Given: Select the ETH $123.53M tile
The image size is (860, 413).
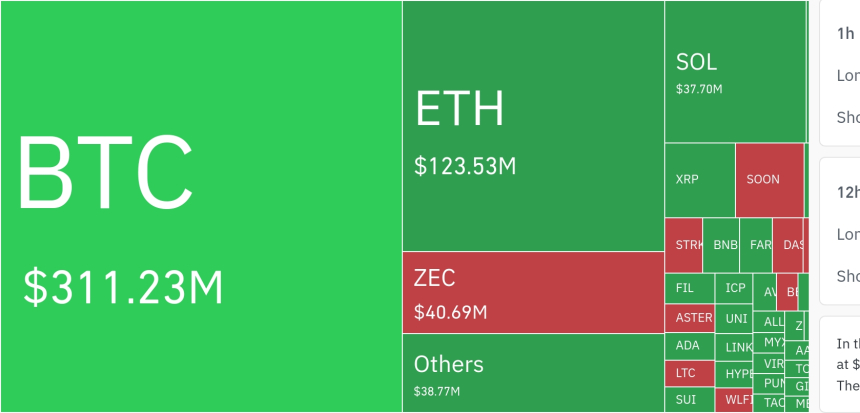Looking at the screenshot, I should pyautogui.click(x=533, y=125).
